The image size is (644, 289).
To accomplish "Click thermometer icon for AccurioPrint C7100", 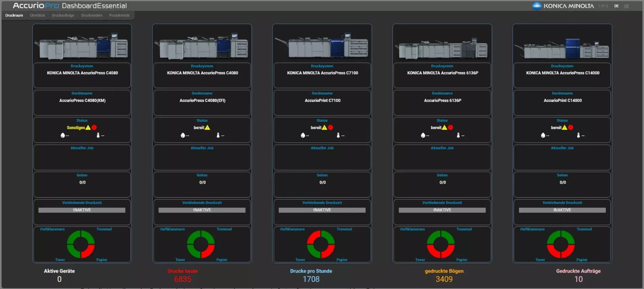I will [338, 135].
